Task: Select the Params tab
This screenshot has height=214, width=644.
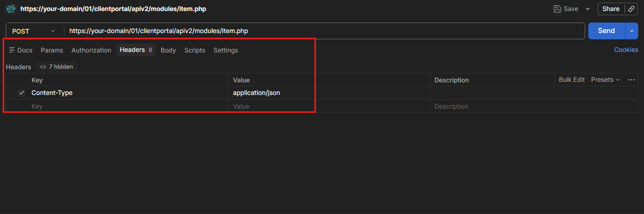Action: 52,50
